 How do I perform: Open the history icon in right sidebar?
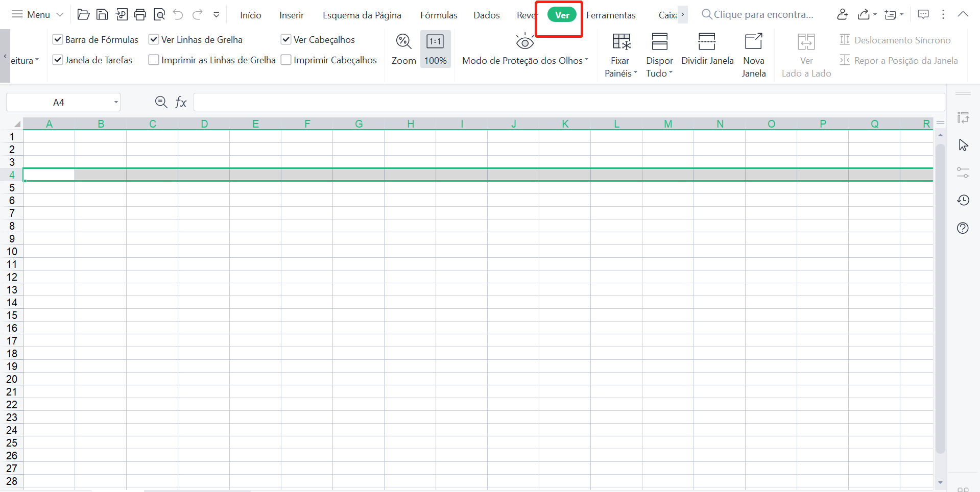coord(963,200)
